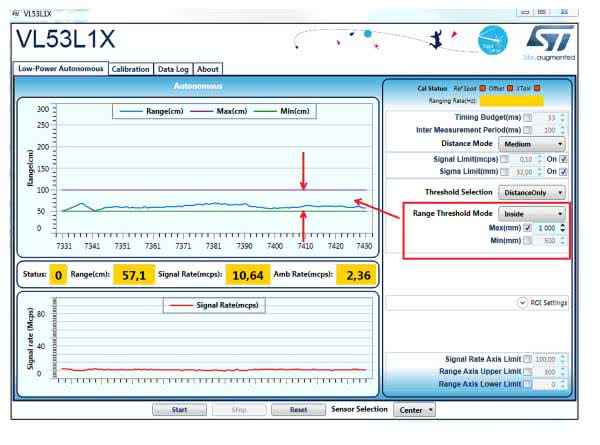Uncheck the Sigma Limit On checkbox

pyautogui.click(x=564, y=171)
